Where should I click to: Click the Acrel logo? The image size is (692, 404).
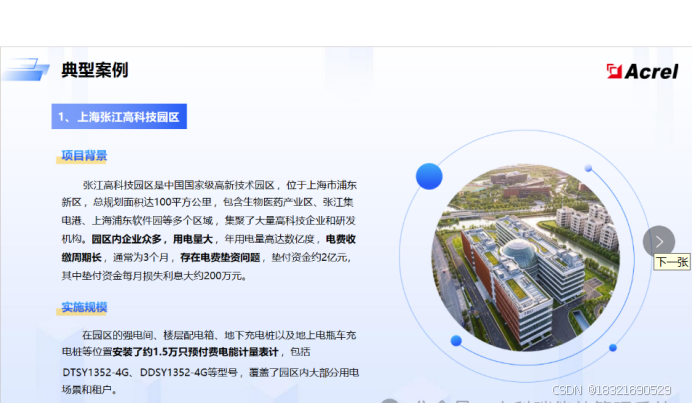pos(642,72)
